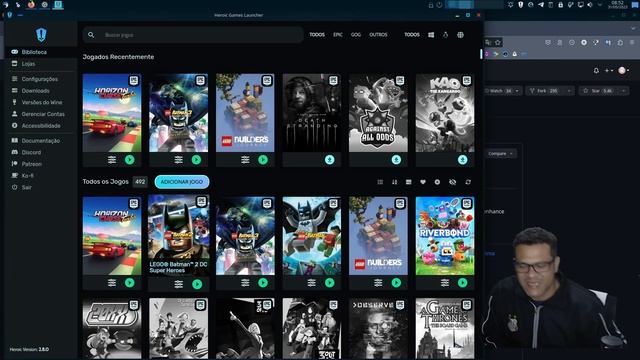Screen dimensions: 640x360
Task: Click the magnifier icon in search bar
Action: [91, 35]
